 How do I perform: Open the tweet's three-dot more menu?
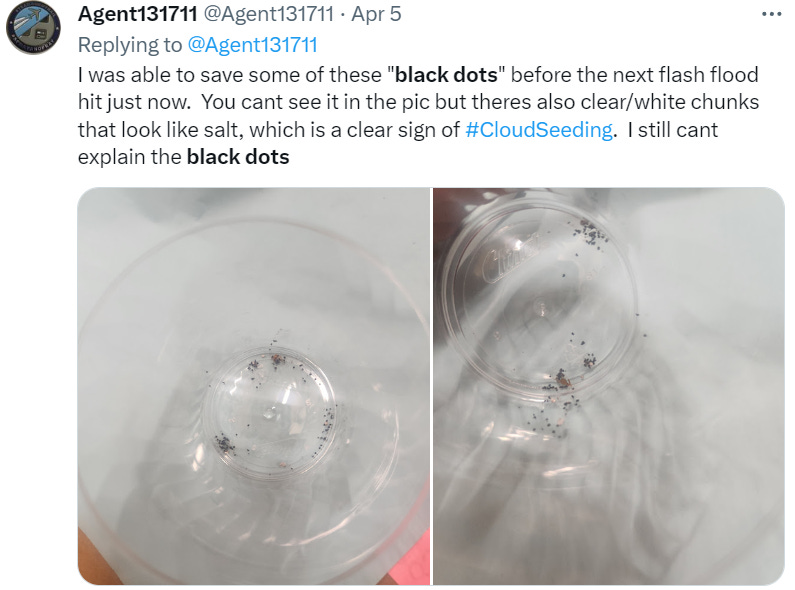click(x=771, y=14)
